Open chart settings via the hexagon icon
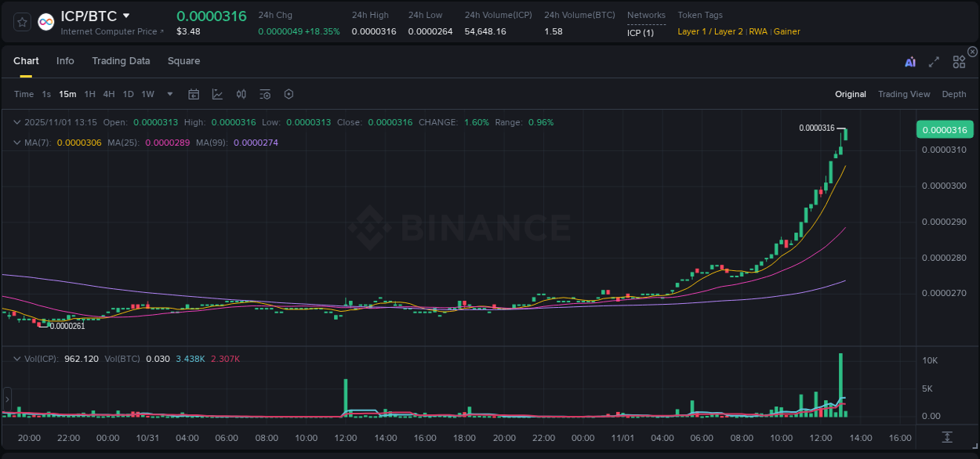Viewport: 980px width, 459px height. tap(289, 94)
